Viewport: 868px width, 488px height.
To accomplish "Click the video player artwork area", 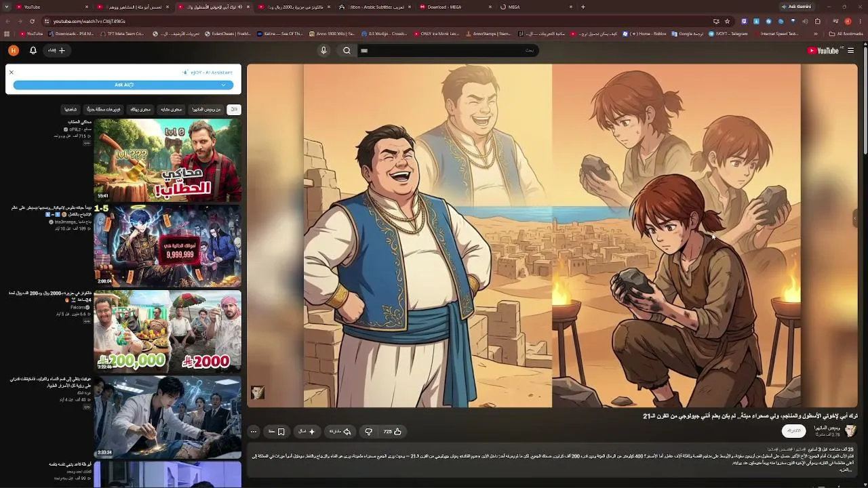I will click(552, 236).
